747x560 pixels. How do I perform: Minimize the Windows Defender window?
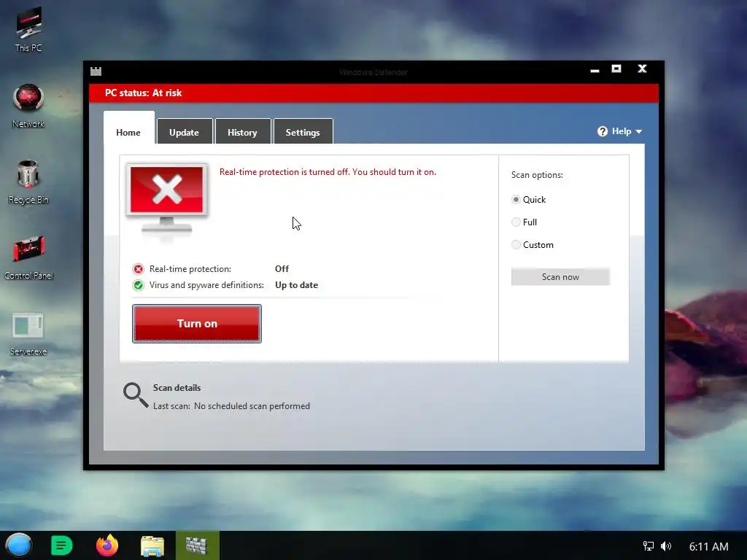(595, 69)
